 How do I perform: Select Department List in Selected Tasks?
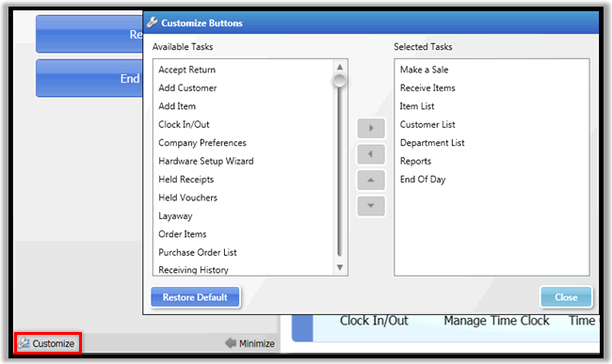[x=432, y=143]
